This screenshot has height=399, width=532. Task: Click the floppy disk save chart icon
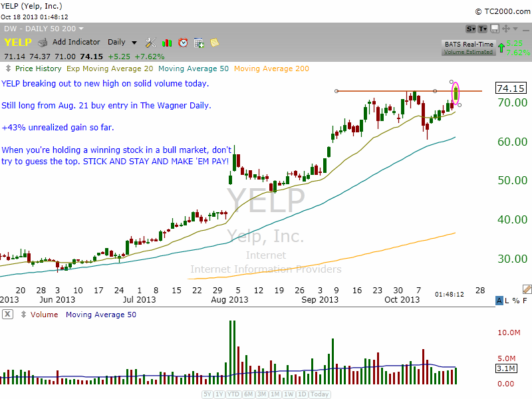coord(495,29)
